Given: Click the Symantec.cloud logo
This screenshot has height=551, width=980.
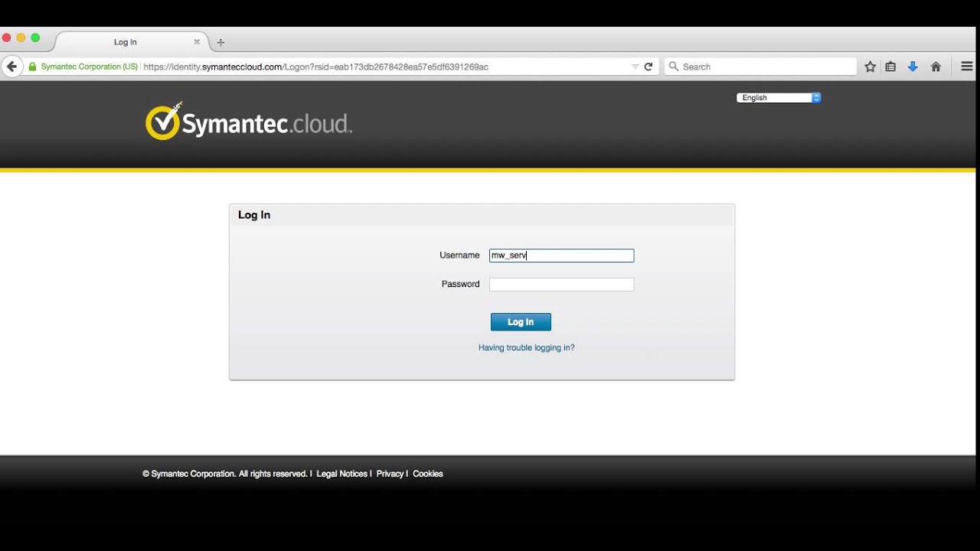Looking at the screenshot, I should [249, 122].
